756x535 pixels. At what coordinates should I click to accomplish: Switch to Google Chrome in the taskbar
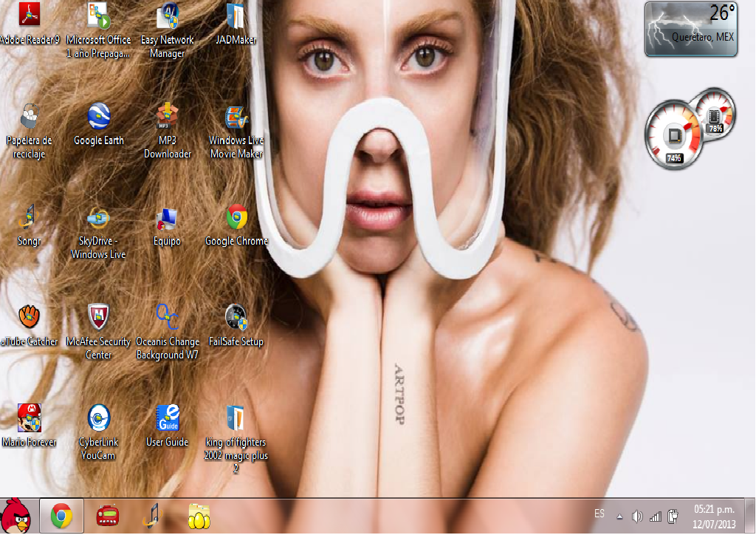[x=61, y=517]
